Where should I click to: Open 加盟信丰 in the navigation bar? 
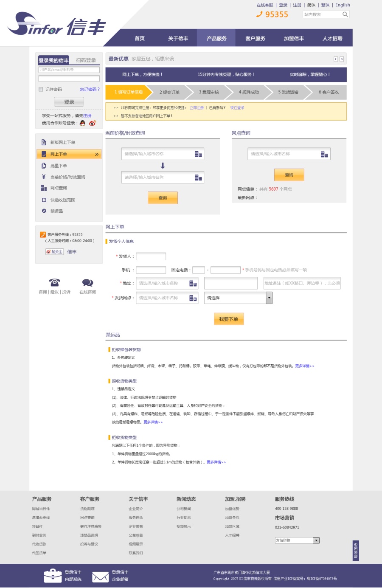pos(294,38)
